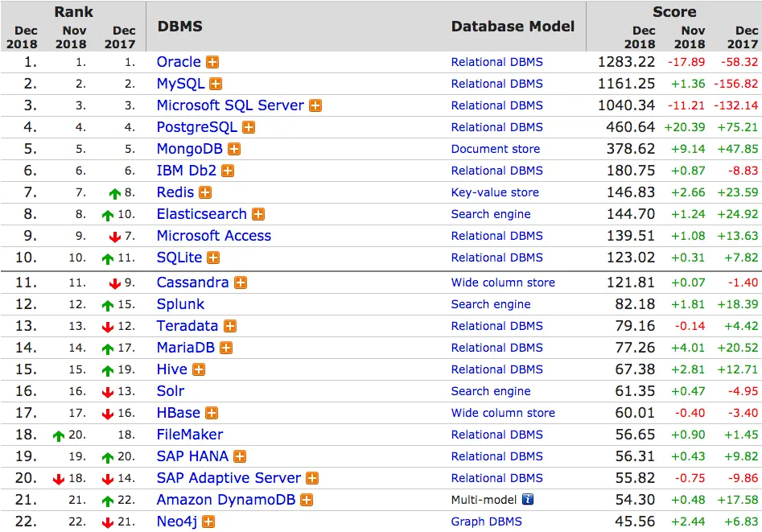Click Graph DBMS model in Neo4j row
The image size is (762, 532).
pos(487,522)
